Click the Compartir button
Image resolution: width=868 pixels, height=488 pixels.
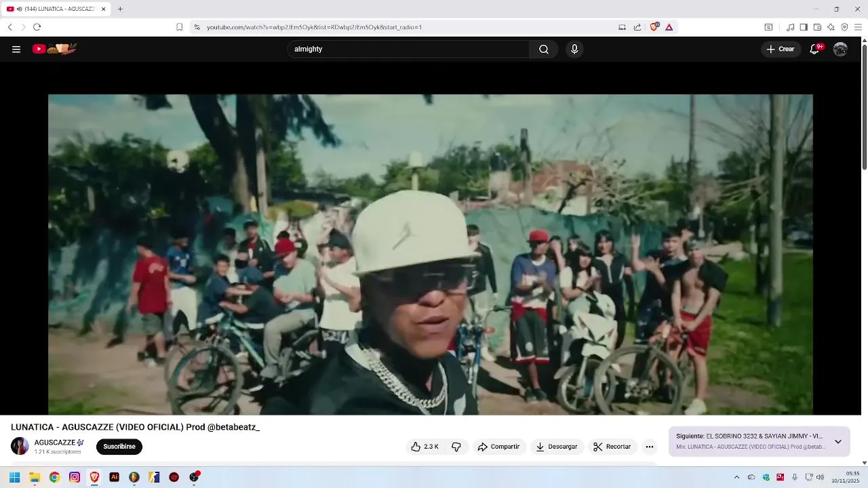pyautogui.click(x=498, y=447)
